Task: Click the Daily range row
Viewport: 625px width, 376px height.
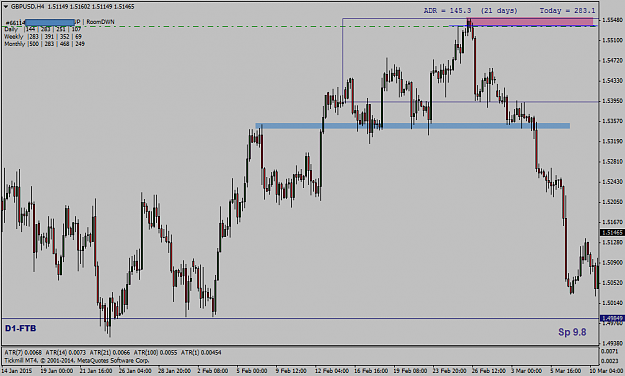Action: coord(43,29)
